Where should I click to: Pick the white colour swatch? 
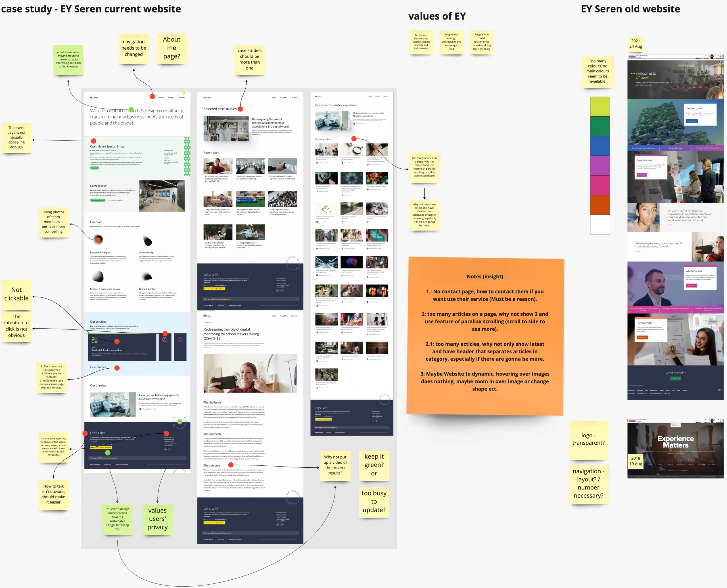click(x=600, y=224)
